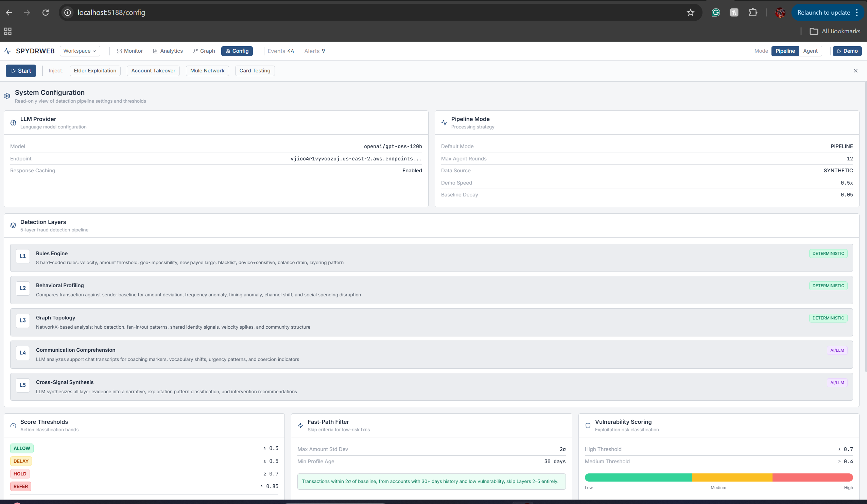
Task: Click the browser address bar URL
Action: (111, 13)
